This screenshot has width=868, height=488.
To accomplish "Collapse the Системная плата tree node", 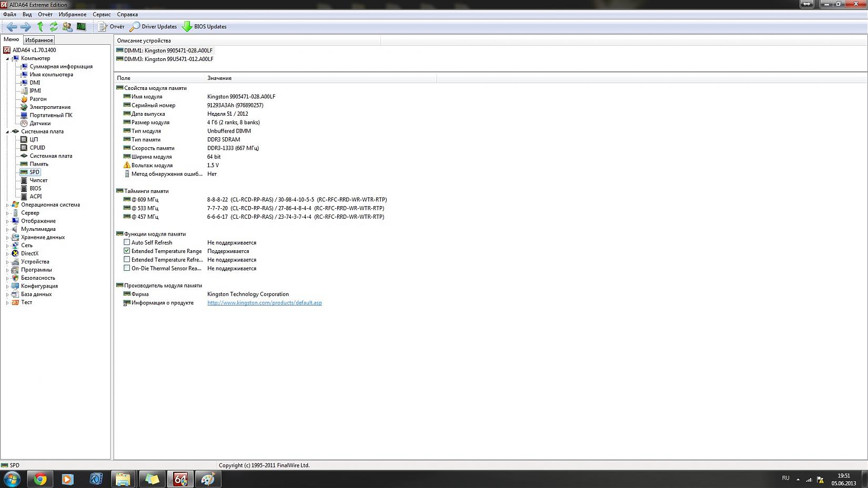I will click(x=7, y=131).
